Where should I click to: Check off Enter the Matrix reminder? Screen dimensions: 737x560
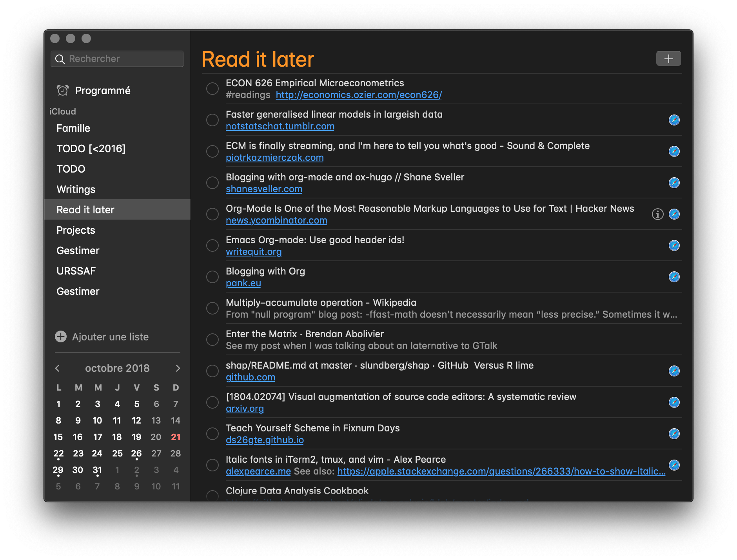click(x=212, y=340)
